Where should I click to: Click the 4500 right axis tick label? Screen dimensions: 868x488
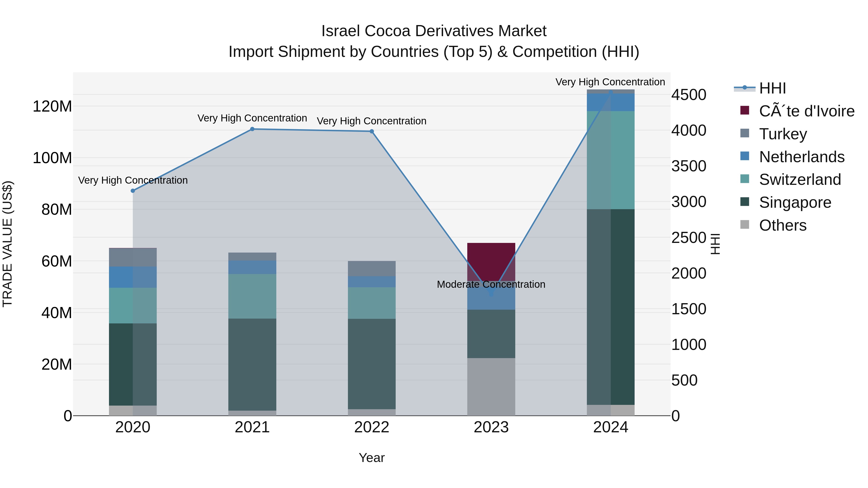[689, 95]
